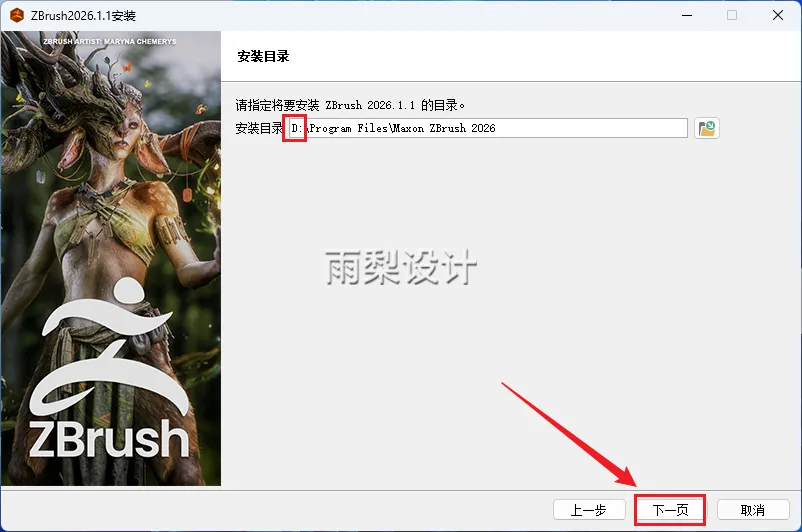Click the instruction text 请指定将要安装 ZBrush 2026.1.1 的目录
This screenshot has height=532, width=802.
[350, 105]
